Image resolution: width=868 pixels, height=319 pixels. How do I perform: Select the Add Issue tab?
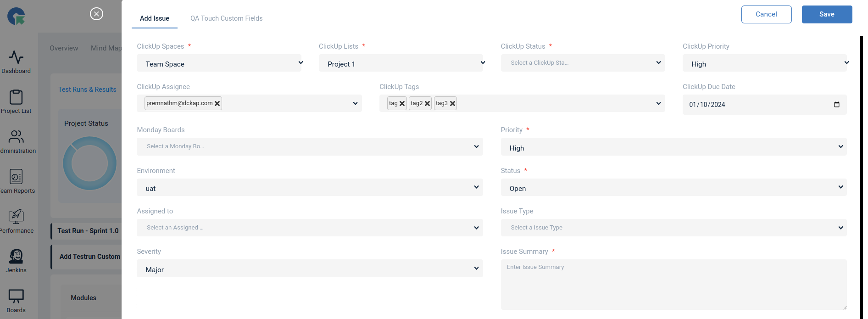point(155,18)
